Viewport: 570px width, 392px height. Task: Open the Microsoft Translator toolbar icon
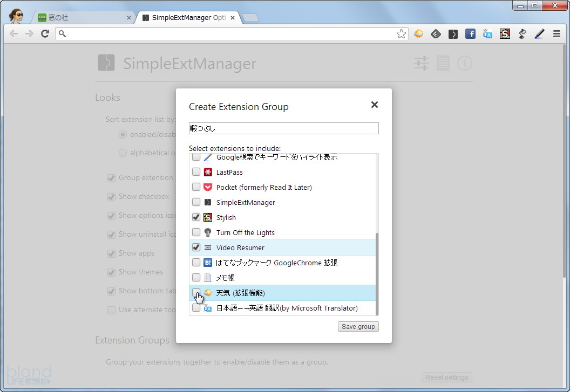(487, 34)
